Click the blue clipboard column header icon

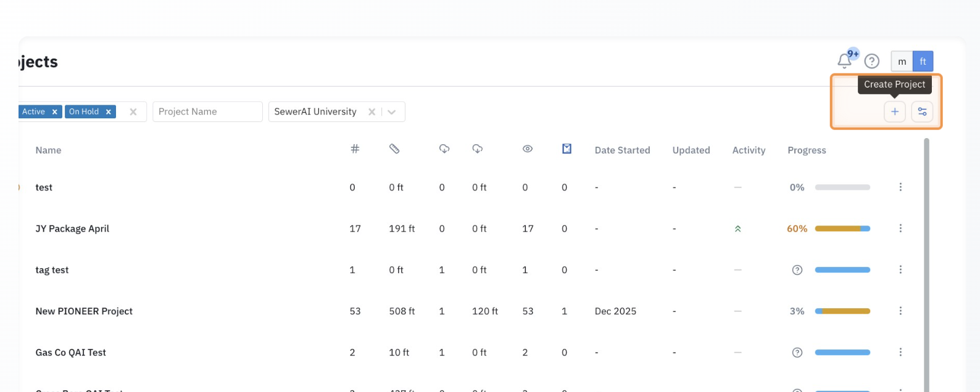coord(567,149)
